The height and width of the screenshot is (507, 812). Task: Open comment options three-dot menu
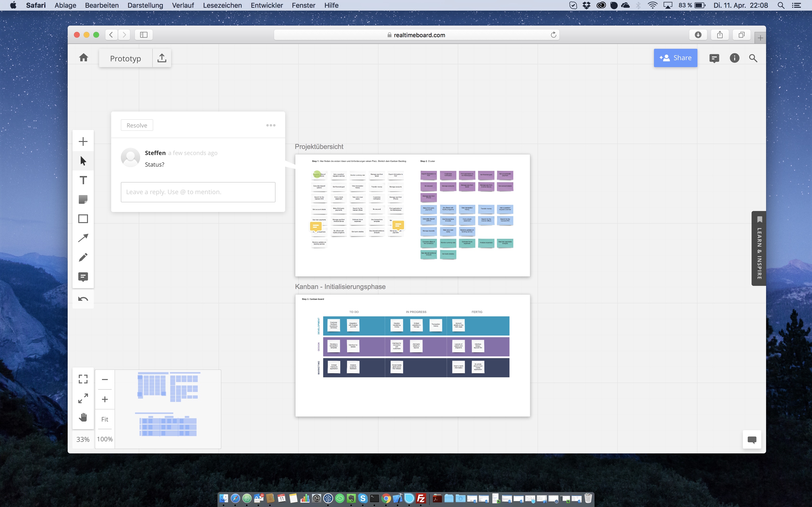pos(271,125)
